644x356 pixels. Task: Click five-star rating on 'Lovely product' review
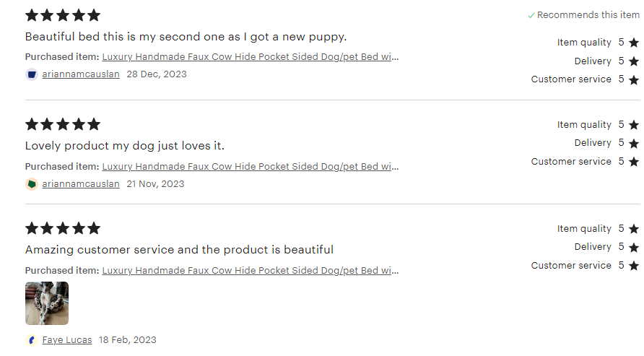tap(63, 124)
